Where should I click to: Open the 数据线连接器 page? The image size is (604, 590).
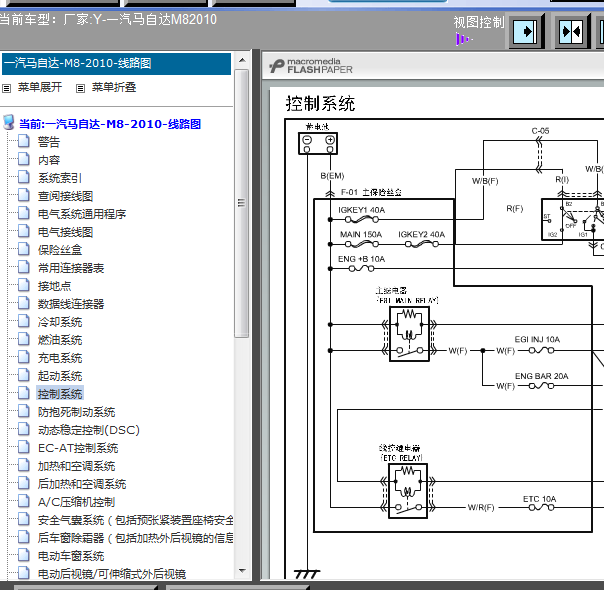pos(71,304)
